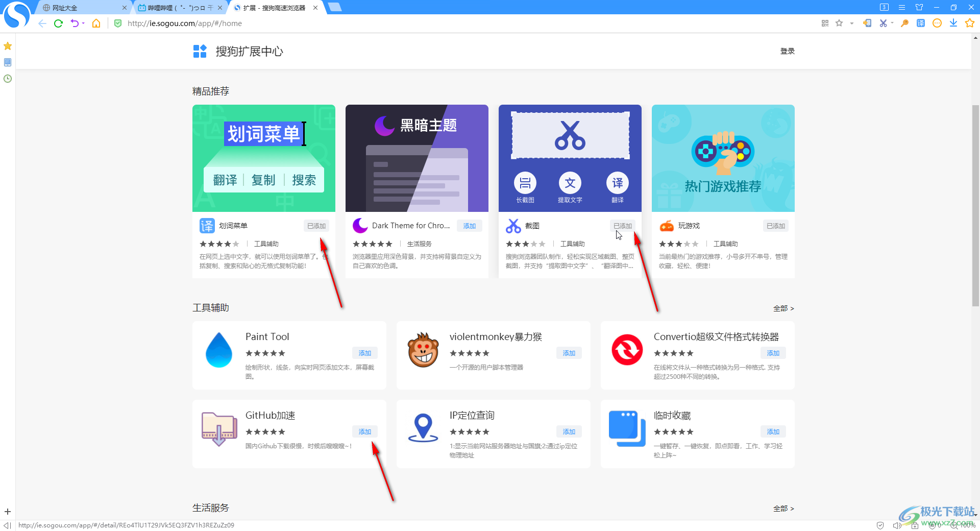Toggle the sound speaker status bar icon
The image size is (980, 531).
897,525
